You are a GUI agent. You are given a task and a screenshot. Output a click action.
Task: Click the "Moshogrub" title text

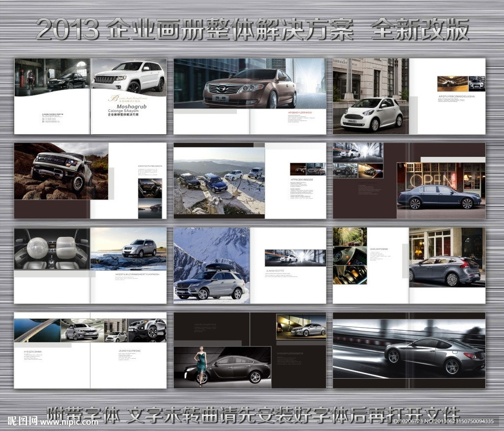point(131,106)
